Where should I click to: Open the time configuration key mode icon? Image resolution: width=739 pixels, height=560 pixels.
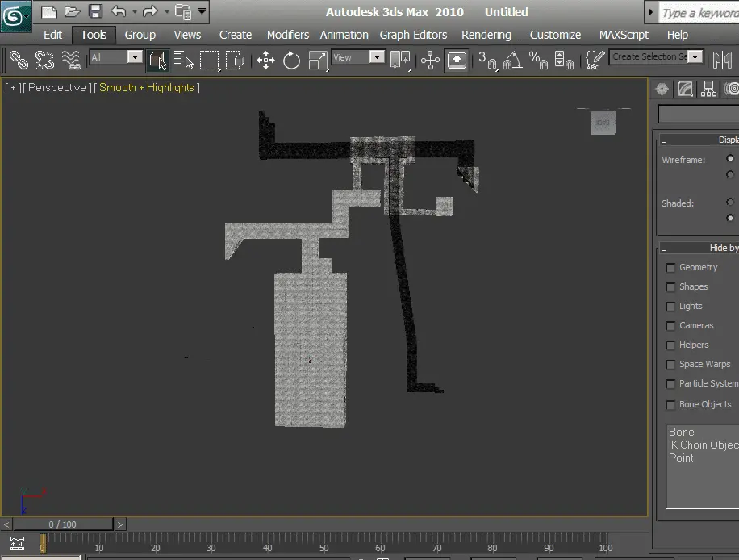[x=18, y=543]
